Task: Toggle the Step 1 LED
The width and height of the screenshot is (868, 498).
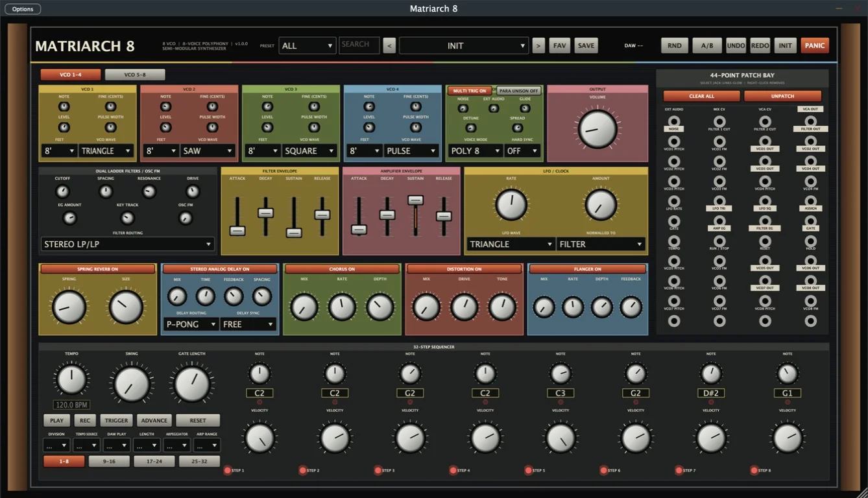Action: pos(227,470)
